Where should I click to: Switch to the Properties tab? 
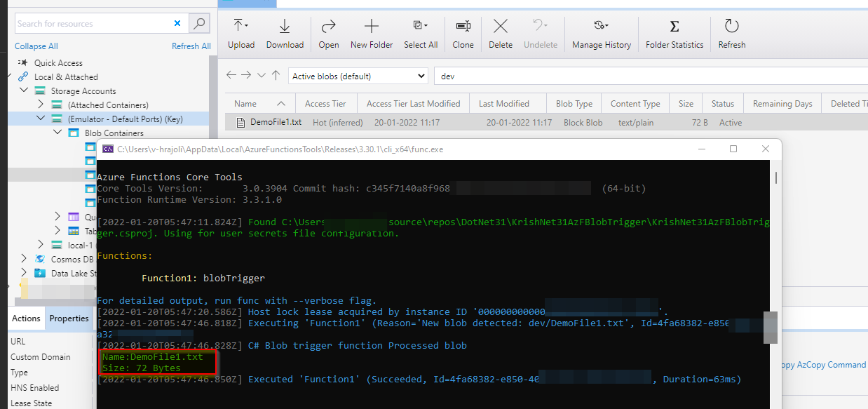(69, 318)
